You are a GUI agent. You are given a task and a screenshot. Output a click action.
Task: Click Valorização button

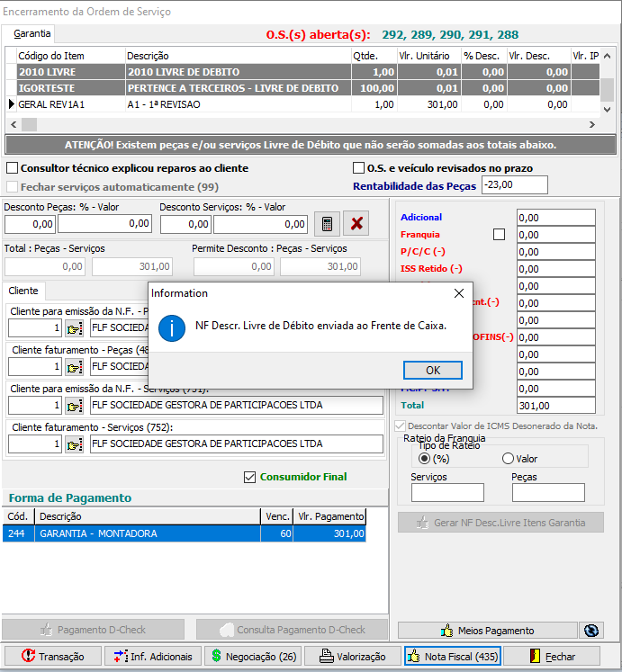[353, 656]
